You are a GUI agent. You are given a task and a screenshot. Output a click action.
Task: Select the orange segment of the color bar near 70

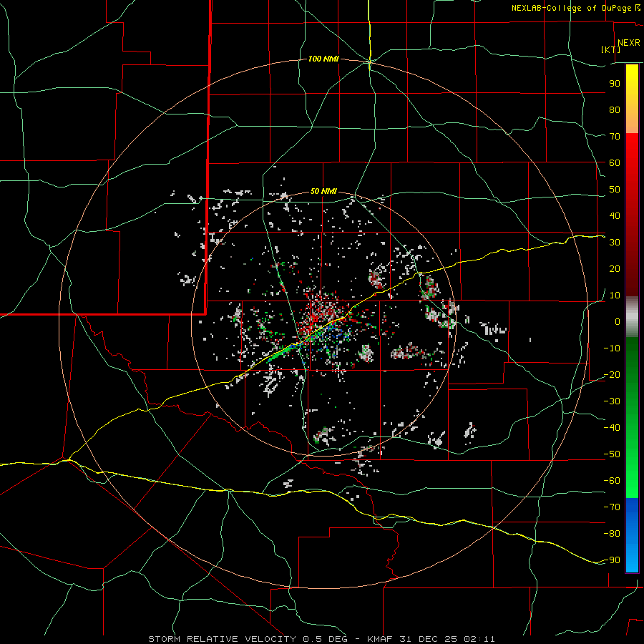tap(632, 121)
